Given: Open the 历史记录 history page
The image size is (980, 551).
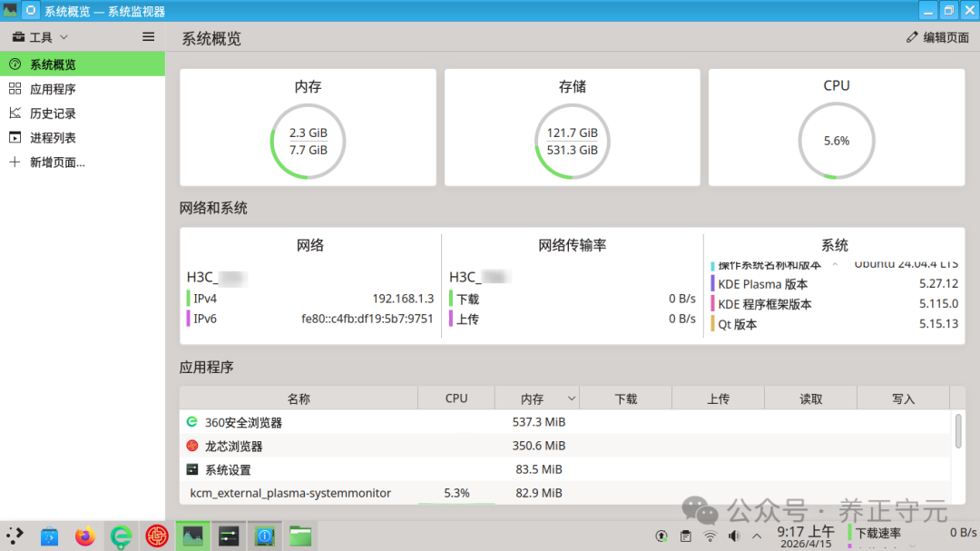Looking at the screenshot, I should click(x=83, y=113).
